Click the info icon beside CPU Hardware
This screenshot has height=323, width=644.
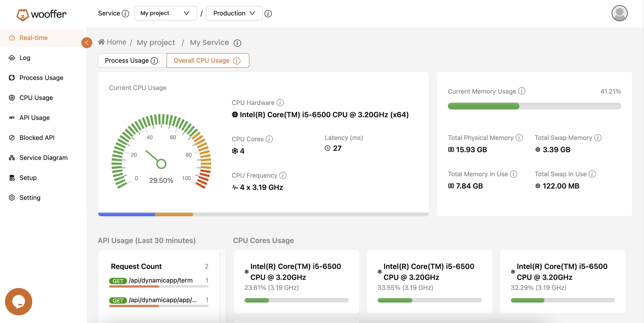[280, 103]
